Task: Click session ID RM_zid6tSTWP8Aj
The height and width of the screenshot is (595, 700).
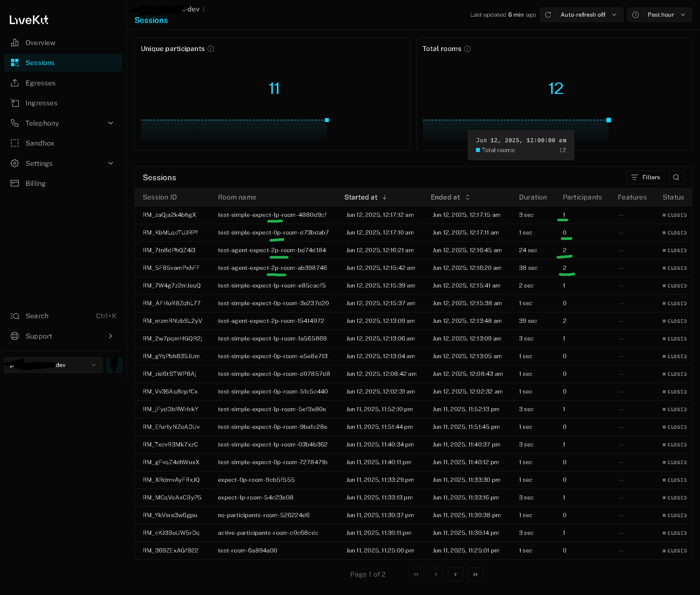Action: (170, 374)
